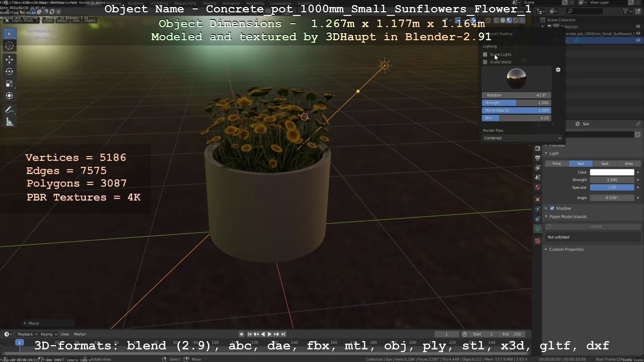
Task: Pin the Sun properties panel
Action: [x=638, y=124]
